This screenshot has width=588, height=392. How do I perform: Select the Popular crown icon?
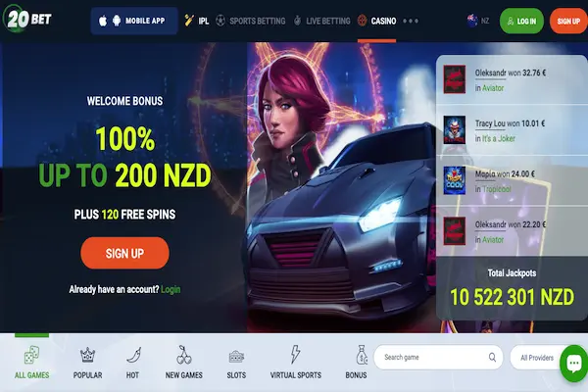87,355
